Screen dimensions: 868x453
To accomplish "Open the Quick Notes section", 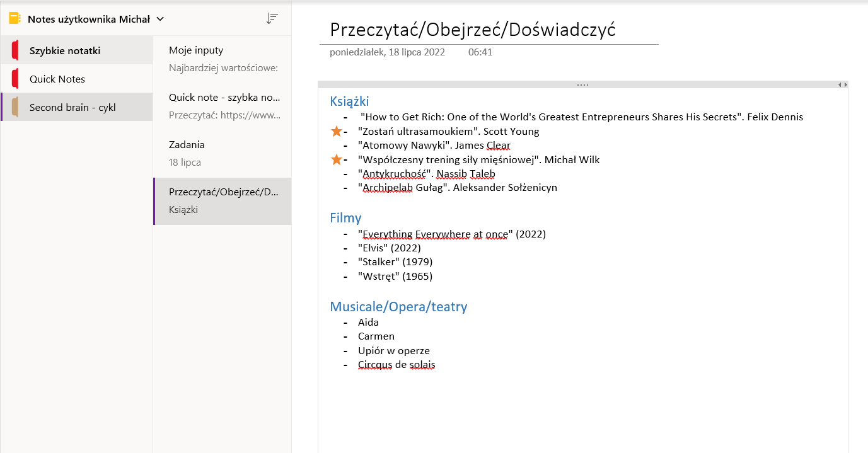I will tap(76, 79).
